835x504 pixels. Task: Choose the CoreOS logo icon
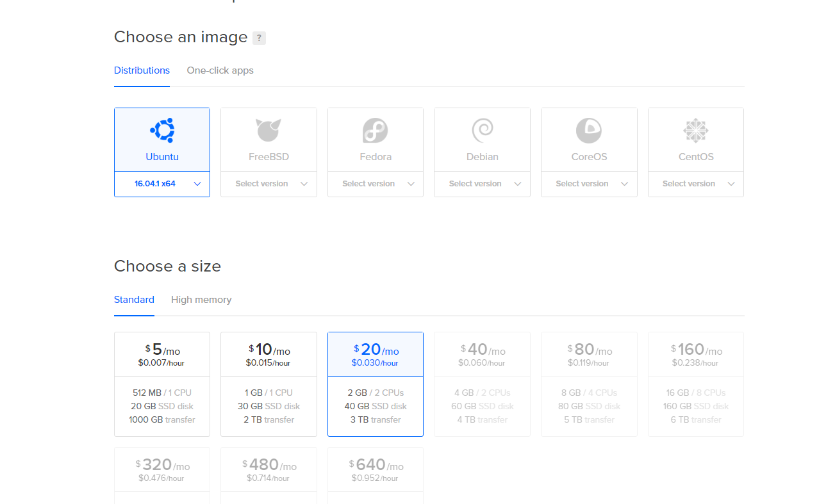[x=589, y=131]
